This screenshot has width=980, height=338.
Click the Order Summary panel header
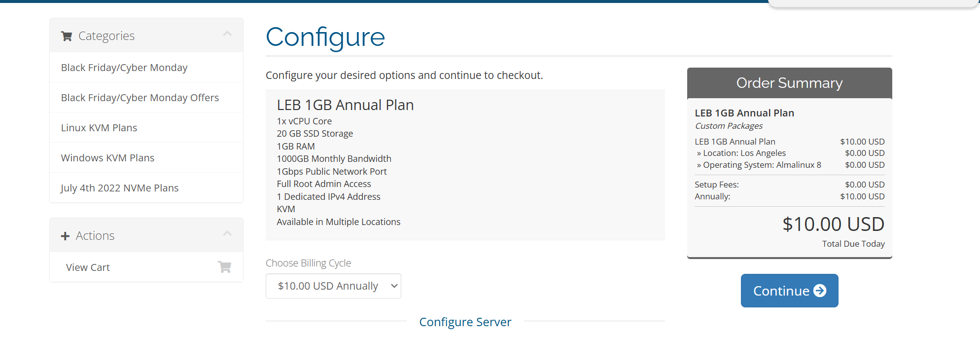point(789,83)
